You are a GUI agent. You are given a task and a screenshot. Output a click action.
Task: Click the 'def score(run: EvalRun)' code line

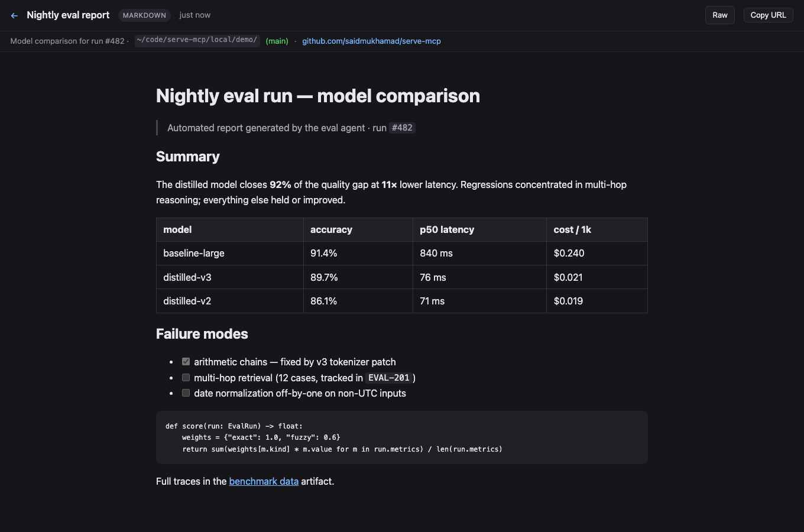point(234,426)
